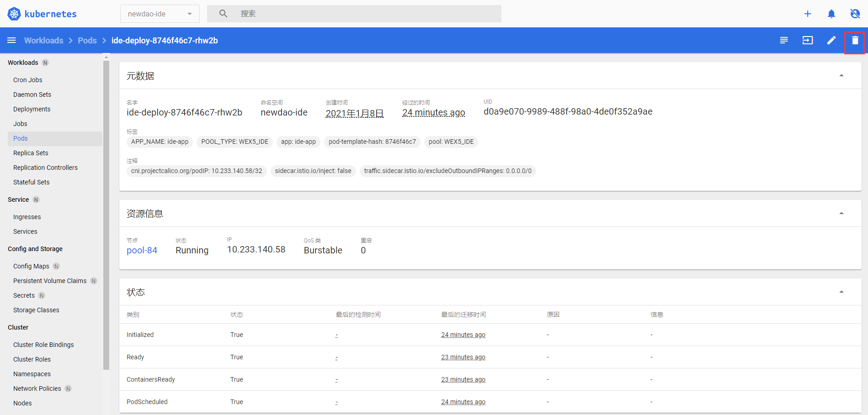Collapse the 元数据 metadata section
Viewport: 868px width, 415px height.
[841, 76]
